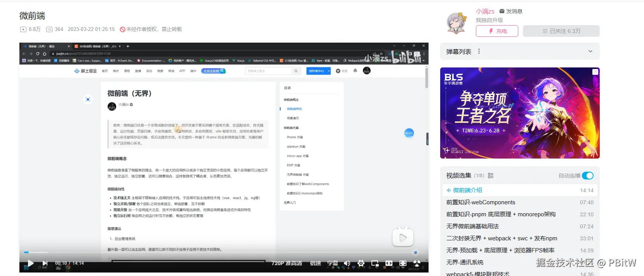Open the 倍速 playback speed menu

(316, 263)
